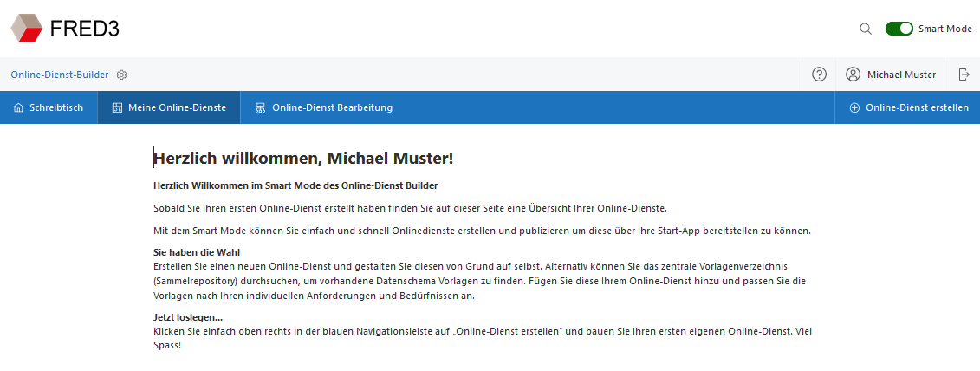Open the Michael Muster account menu
This screenshot has height=371, width=980.
(x=901, y=75)
